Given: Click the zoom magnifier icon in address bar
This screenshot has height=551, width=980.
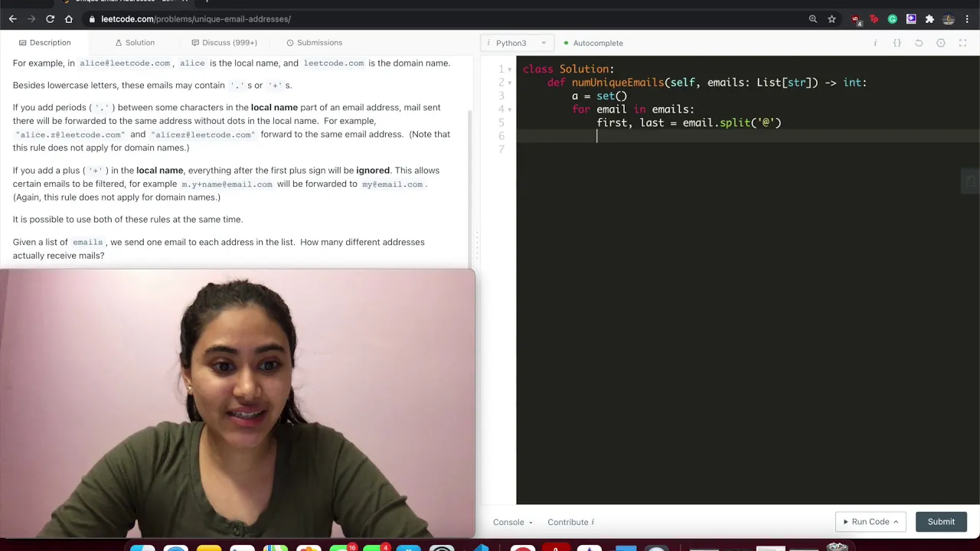Looking at the screenshot, I should pos(813,19).
